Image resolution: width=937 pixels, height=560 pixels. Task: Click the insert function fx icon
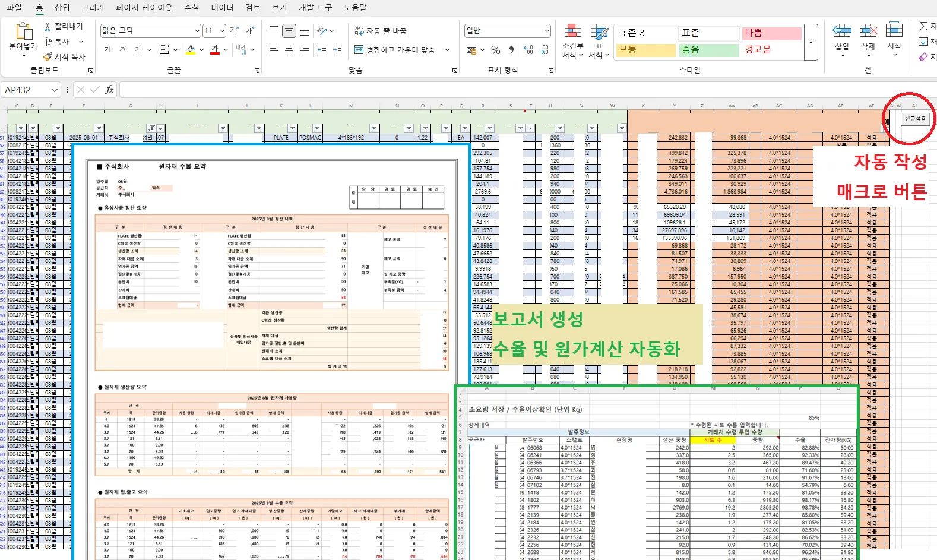(109, 90)
